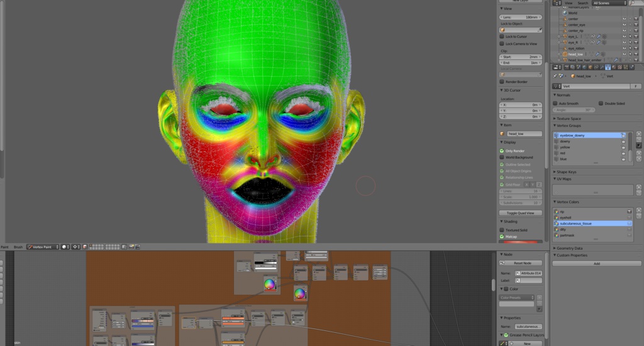
Task: Open the outliner Search menu
Action: 583,3
